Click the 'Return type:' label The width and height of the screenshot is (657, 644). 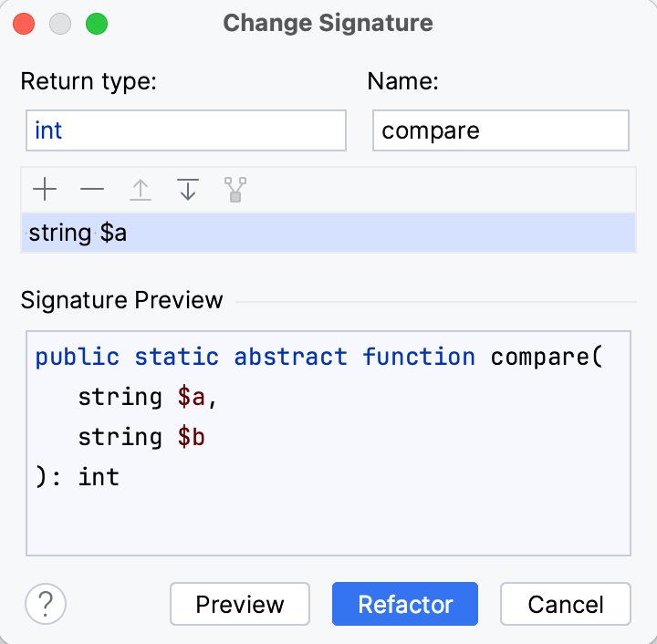(x=89, y=81)
